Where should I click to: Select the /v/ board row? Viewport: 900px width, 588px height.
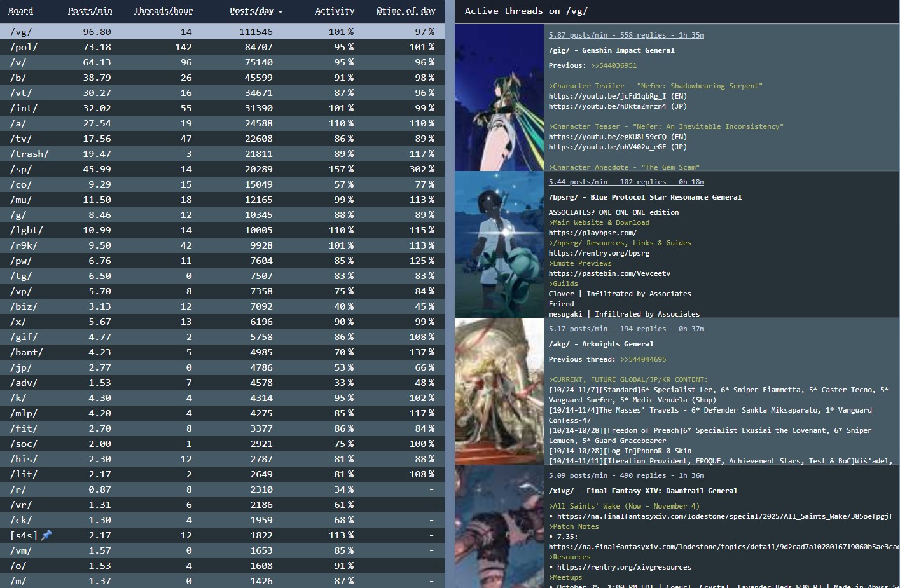click(222, 62)
